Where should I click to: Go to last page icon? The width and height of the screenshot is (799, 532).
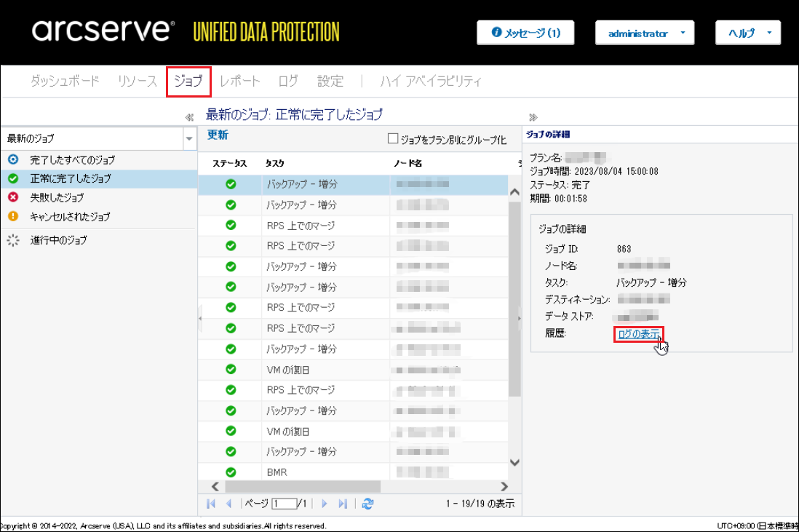coord(343,504)
